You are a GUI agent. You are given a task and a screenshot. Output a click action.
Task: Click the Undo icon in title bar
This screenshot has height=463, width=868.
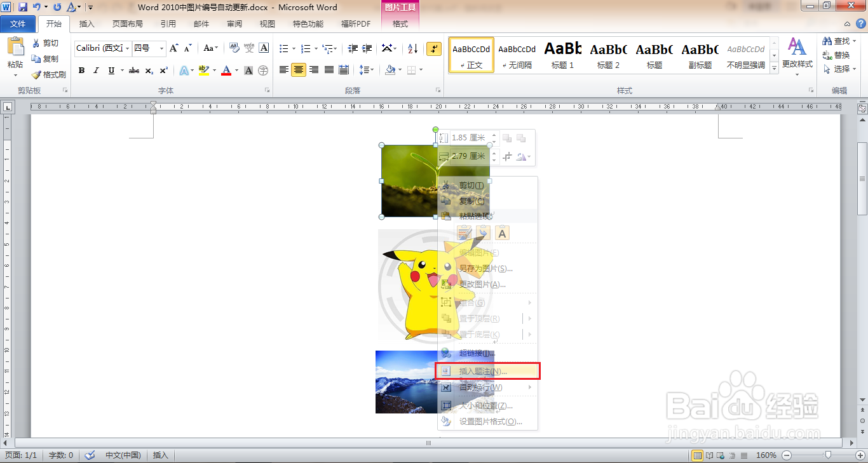click(x=37, y=7)
